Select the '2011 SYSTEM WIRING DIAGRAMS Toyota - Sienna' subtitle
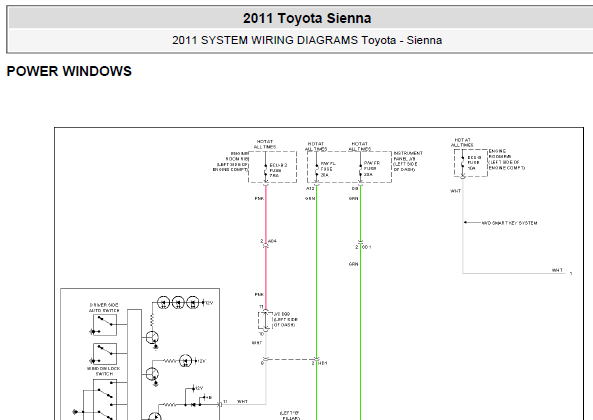 click(x=307, y=40)
